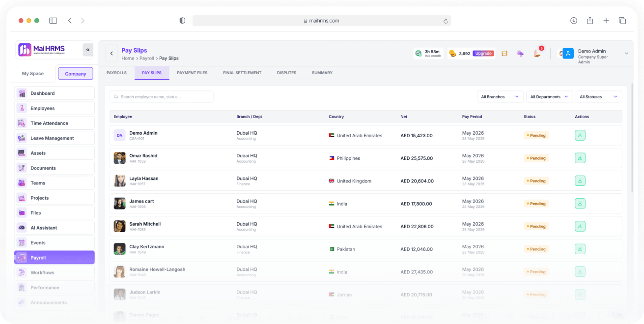Go to Payroll breadcrumb link
644x324 pixels.
point(147,58)
